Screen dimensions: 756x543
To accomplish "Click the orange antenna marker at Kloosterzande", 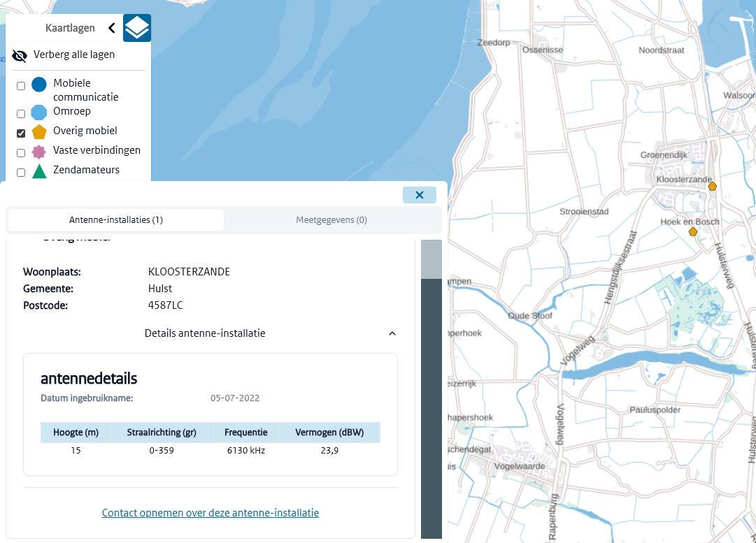I will pos(712,187).
